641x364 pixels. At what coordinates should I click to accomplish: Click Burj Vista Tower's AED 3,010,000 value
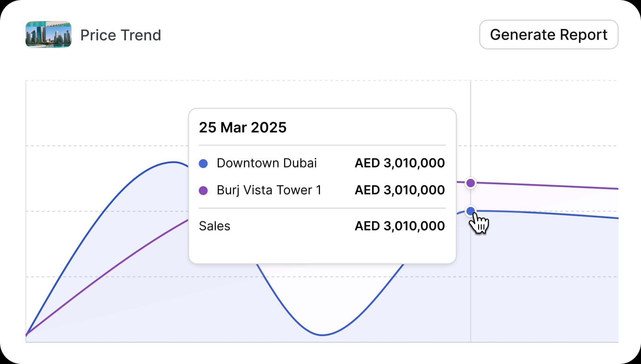tap(400, 190)
